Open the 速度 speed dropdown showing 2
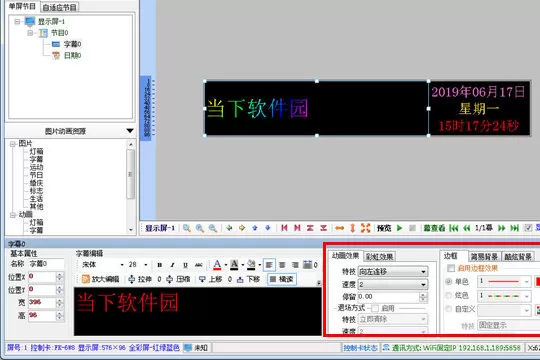The width and height of the screenshot is (540, 360). 393,285
